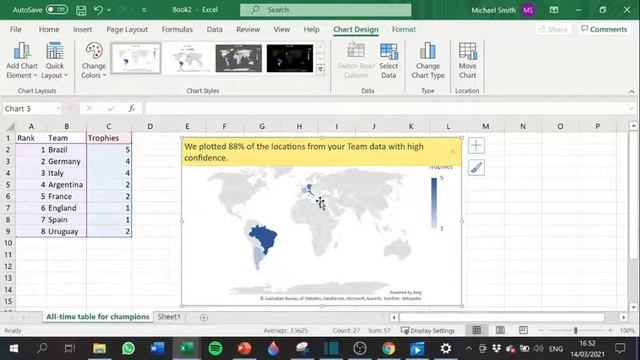This screenshot has height=360, width=640.
Task: Select column D header
Action: 150,127
